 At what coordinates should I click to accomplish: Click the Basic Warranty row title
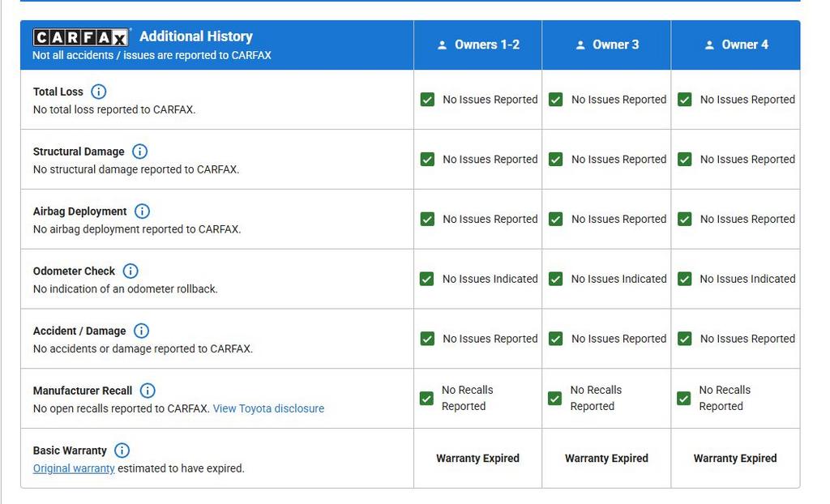tap(70, 451)
